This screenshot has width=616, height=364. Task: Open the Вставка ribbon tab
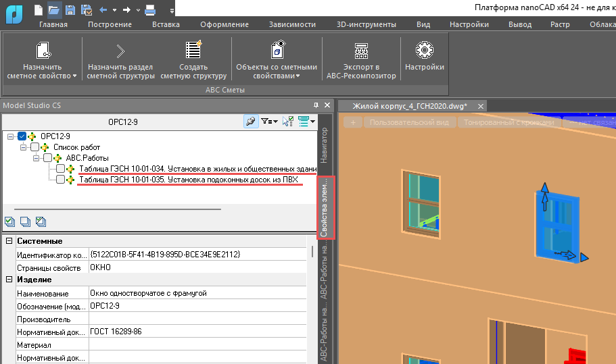(x=166, y=24)
